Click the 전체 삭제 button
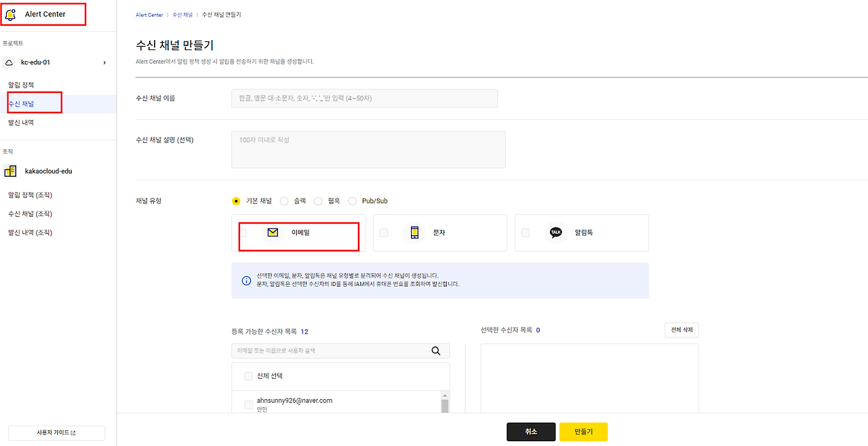Screen dimensions: 868x446 click(682, 330)
